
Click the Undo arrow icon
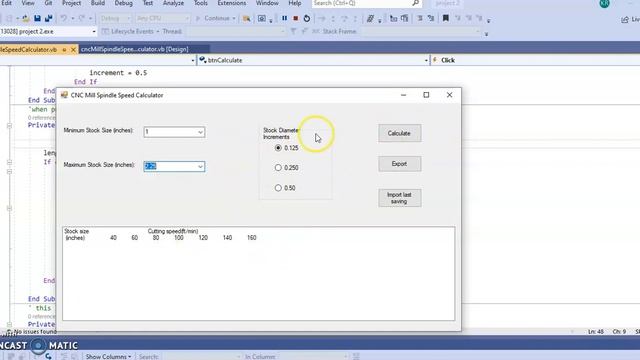64,18
